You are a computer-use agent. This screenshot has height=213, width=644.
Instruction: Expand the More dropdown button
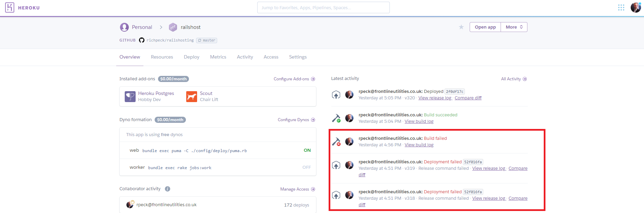(514, 27)
